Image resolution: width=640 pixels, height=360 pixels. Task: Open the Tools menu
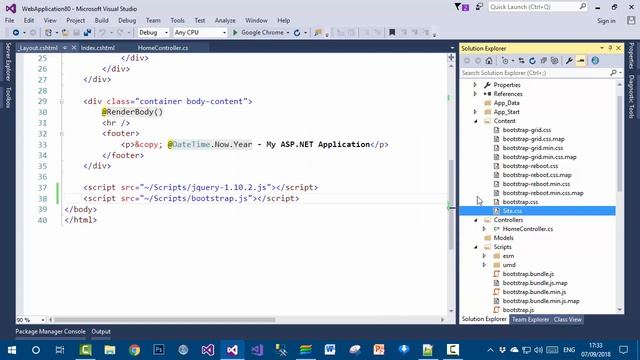pos(177,20)
